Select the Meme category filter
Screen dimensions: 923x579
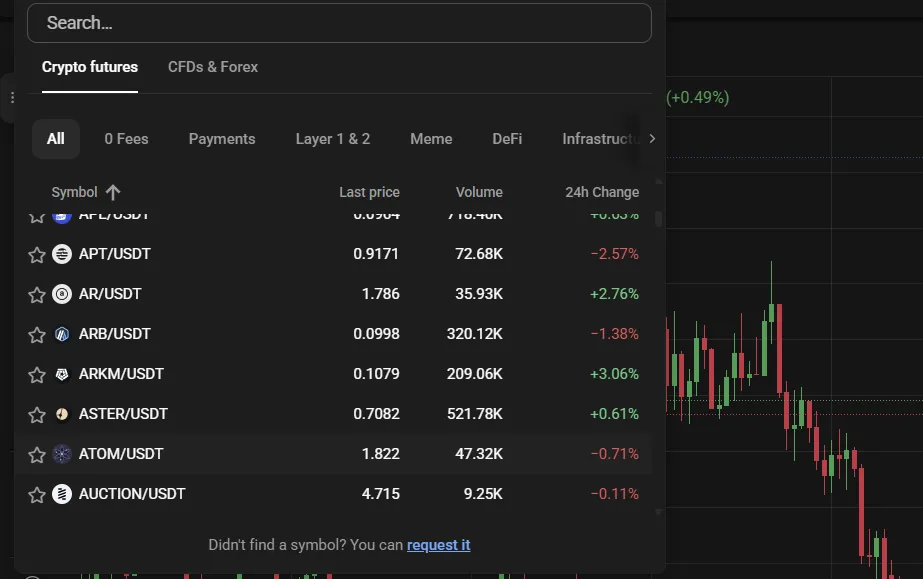point(431,138)
